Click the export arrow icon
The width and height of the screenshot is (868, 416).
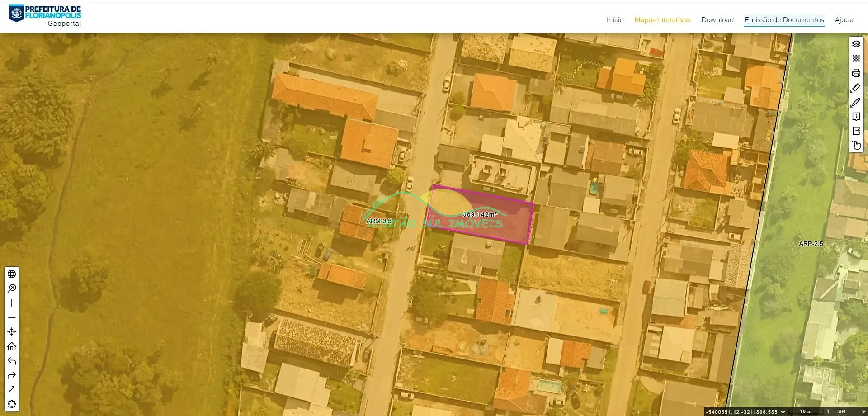tap(856, 131)
